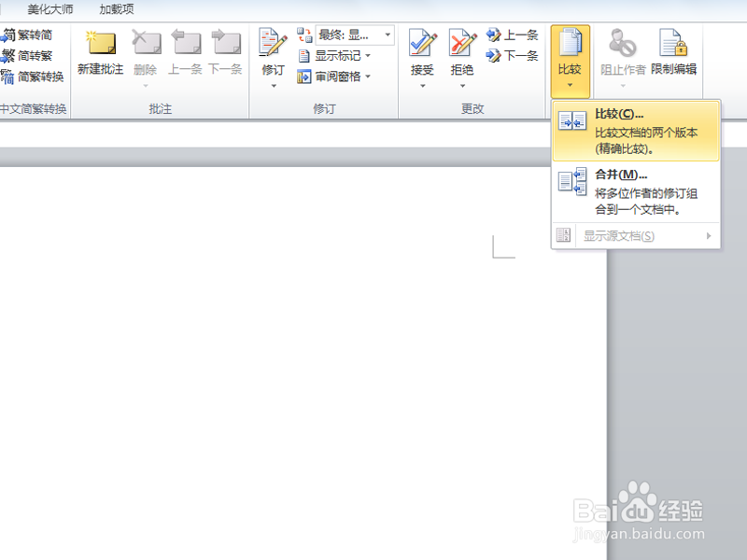Click the 显示标记 page icon
Viewport: 747px width, 560px height.
[304, 56]
